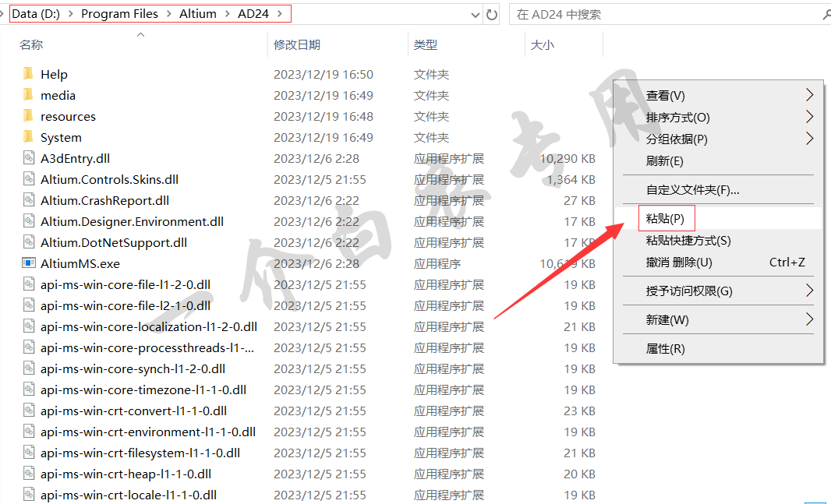The width and height of the screenshot is (831, 504).
Task: Click the 23 KB size cell
Action: [579, 411]
